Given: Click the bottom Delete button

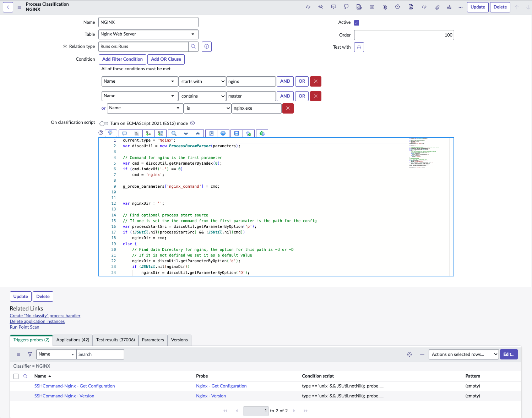Looking at the screenshot, I should click(43, 297).
